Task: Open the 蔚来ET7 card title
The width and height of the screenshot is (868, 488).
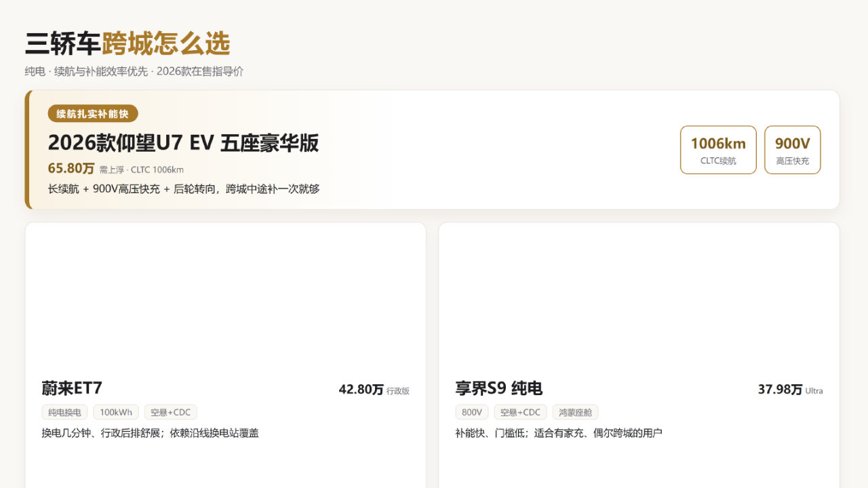Action: click(x=72, y=388)
